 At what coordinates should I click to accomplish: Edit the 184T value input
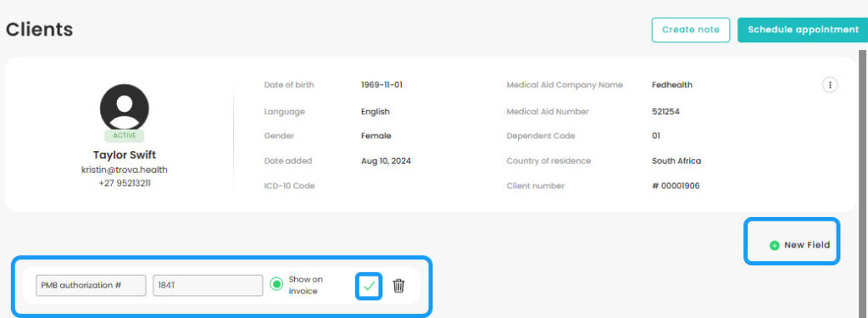[208, 285]
